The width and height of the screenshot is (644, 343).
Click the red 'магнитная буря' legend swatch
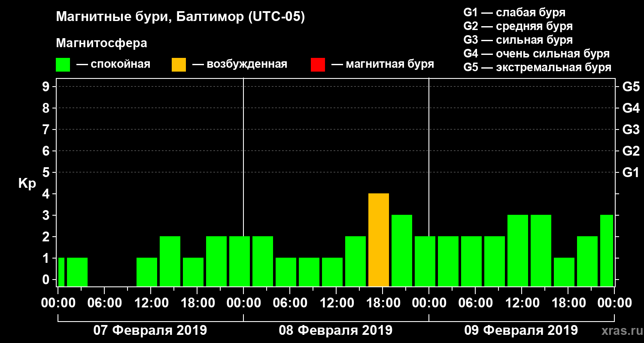click(318, 65)
